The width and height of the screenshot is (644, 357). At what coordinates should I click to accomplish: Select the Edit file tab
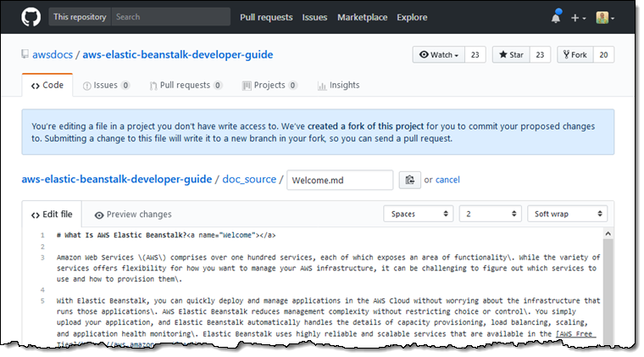coord(53,215)
